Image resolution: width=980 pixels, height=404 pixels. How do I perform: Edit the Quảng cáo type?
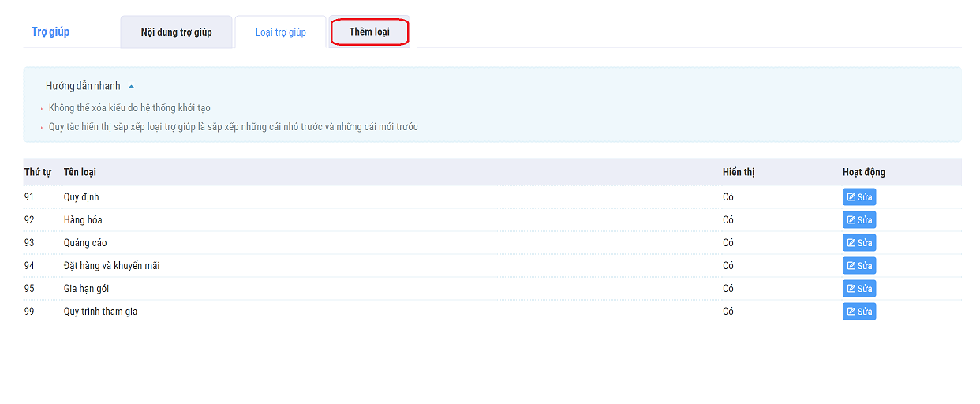pos(858,243)
